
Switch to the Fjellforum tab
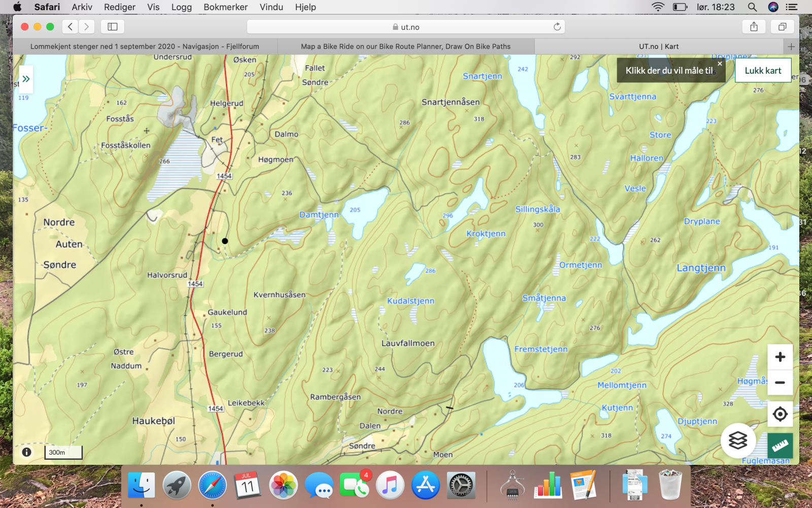point(145,46)
